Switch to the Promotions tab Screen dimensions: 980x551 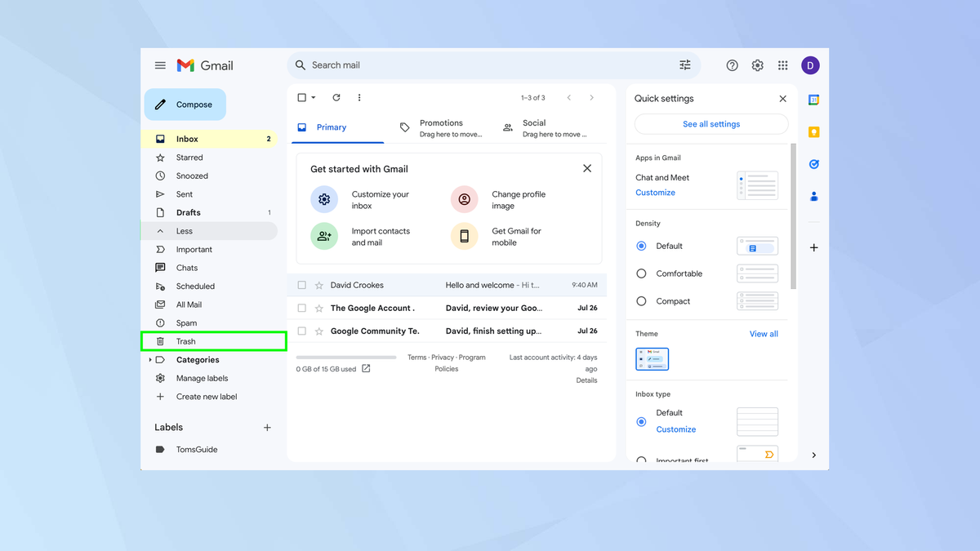[441, 127]
